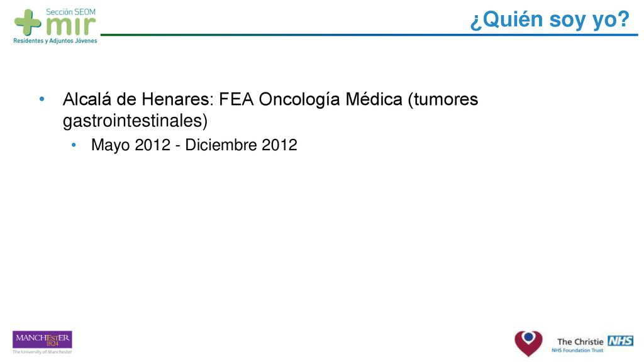Click the word '(tumores' in first bullet
Image resolution: width=644 pixels, height=362 pixels.
(x=443, y=100)
